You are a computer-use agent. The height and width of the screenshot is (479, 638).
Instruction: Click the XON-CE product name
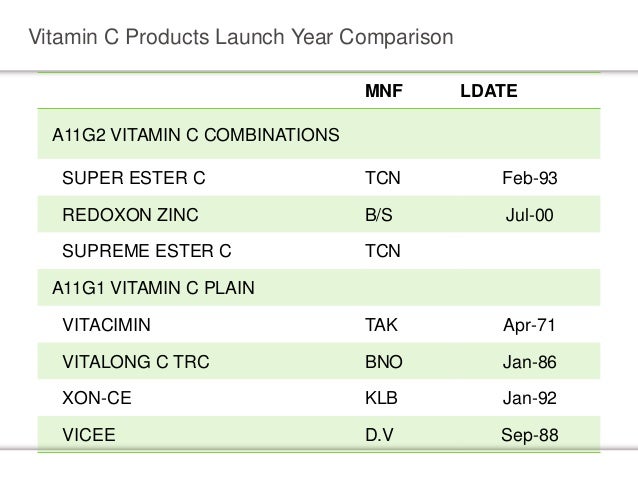tap(96, 399)
